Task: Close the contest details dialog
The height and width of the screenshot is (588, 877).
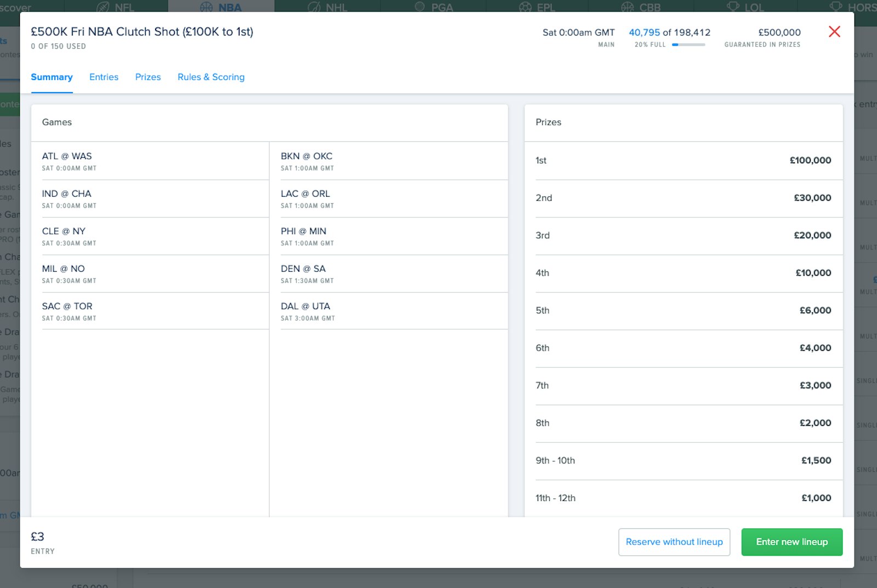Action: point(834,32)
